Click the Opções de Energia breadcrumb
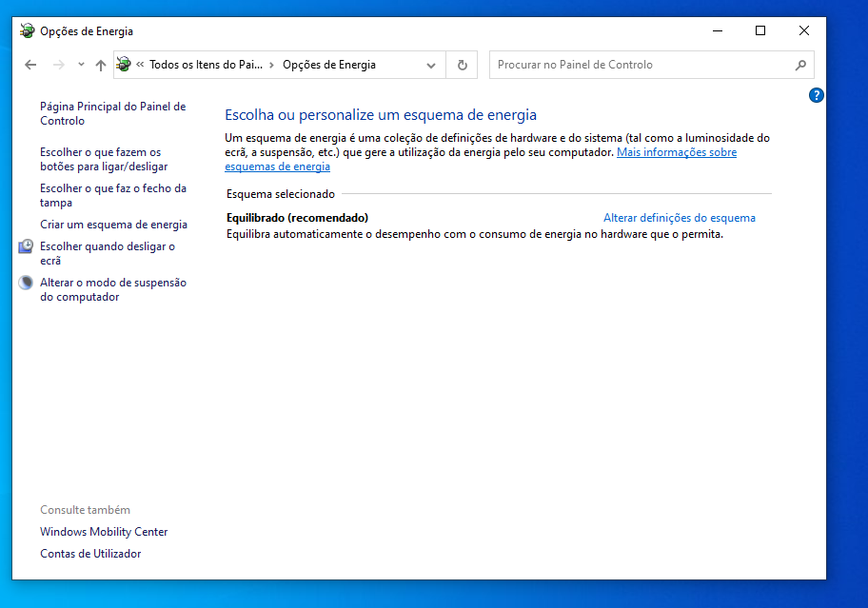Screen dimensions: 868x608 pyautogui.click(x=328, y=65)
